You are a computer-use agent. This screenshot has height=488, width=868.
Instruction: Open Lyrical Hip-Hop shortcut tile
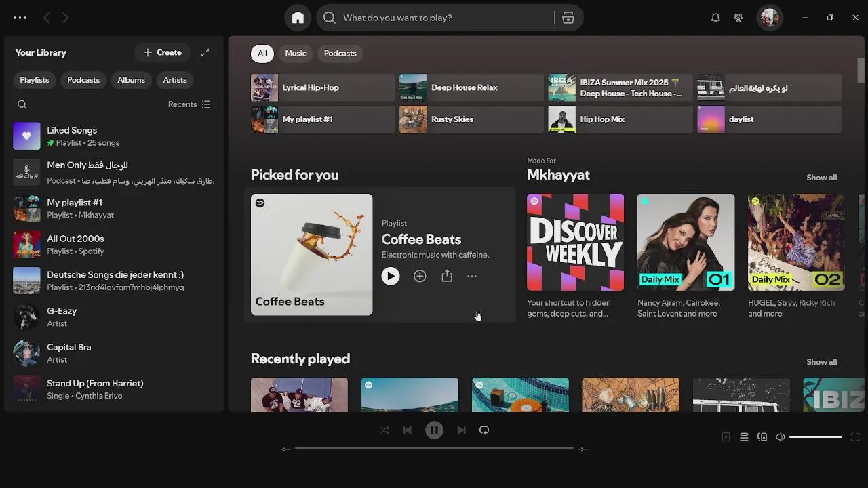click(323, 87)
